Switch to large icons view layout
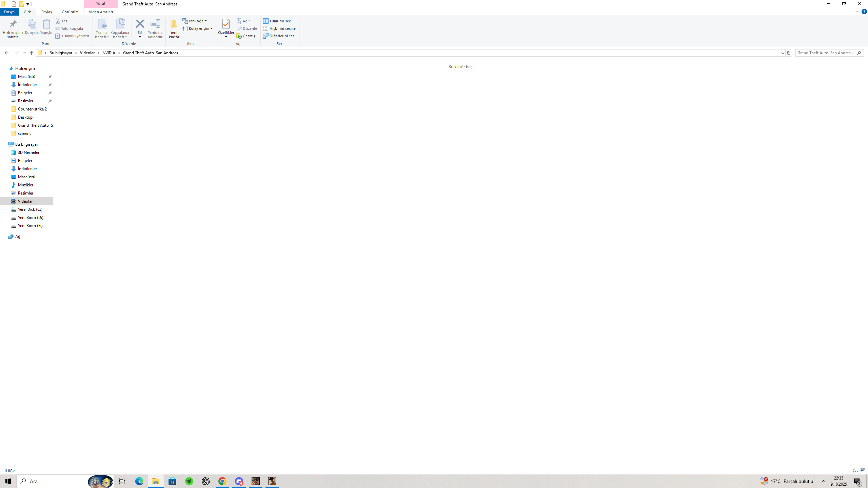This screenshot has width=868, height=488. pyautogui.click(x=863, y=470)
